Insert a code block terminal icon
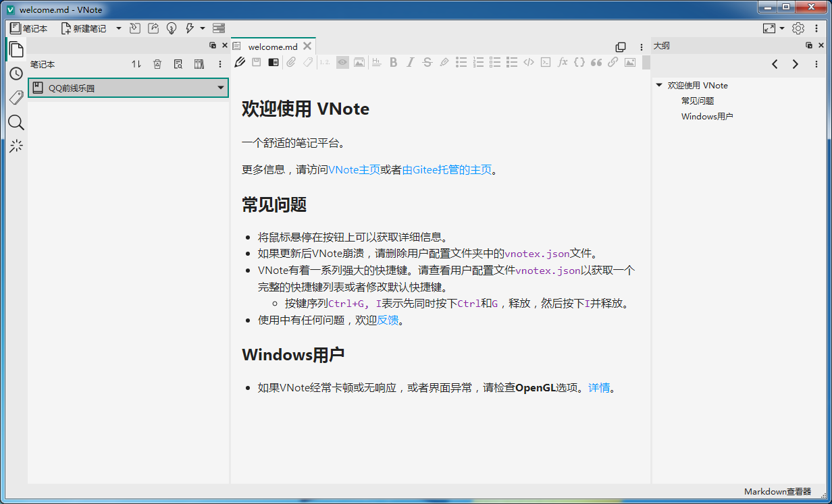The height and width of the screenshot is (504, 832). click(546, 62)
